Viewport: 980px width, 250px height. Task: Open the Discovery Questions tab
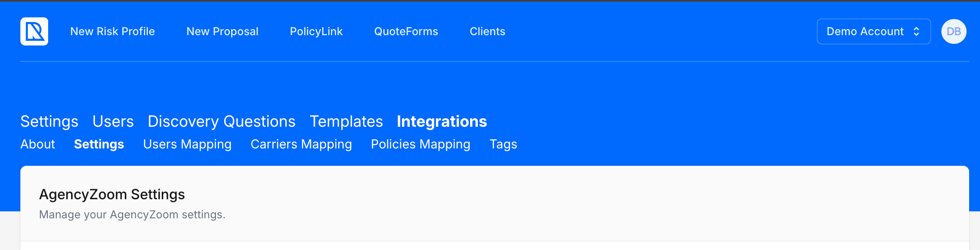pyautogui.click(x=222, y=122)
